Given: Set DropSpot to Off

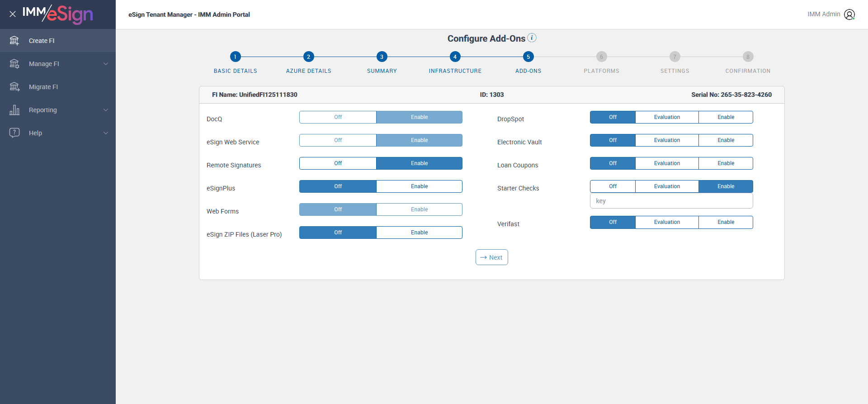Looking at the screenshot, I should (x=613, y=117).
